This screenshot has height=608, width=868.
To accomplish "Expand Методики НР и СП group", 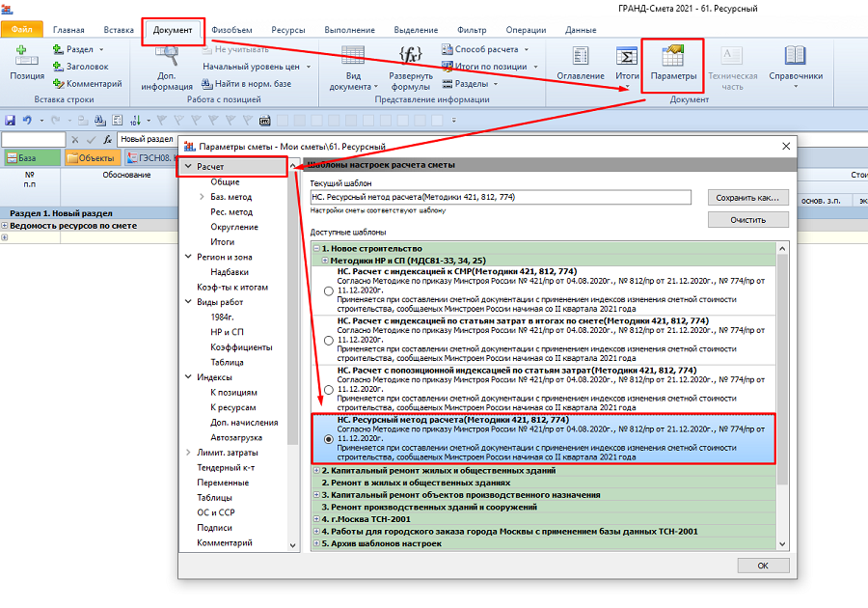I will tap(326, 261).
